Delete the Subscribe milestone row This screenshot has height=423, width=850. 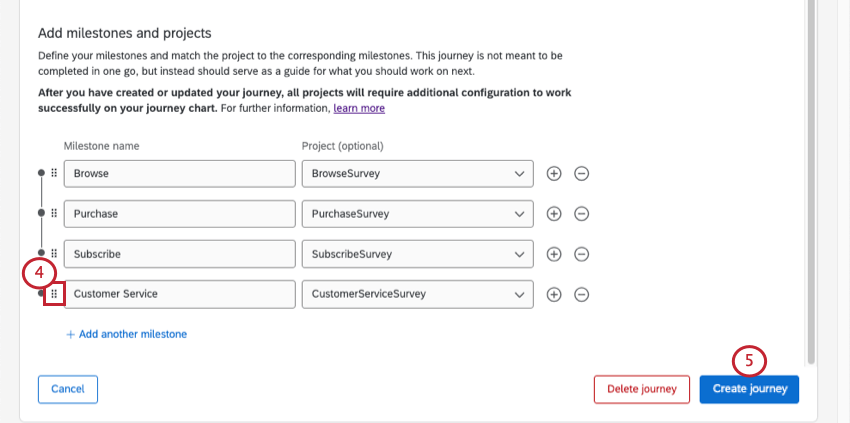(581, 254)
